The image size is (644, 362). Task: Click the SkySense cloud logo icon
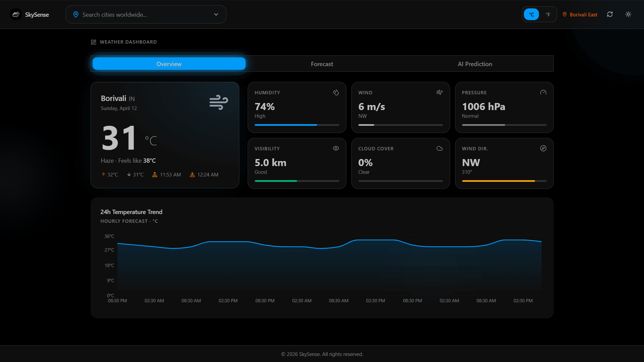click(x=16, y=14)
